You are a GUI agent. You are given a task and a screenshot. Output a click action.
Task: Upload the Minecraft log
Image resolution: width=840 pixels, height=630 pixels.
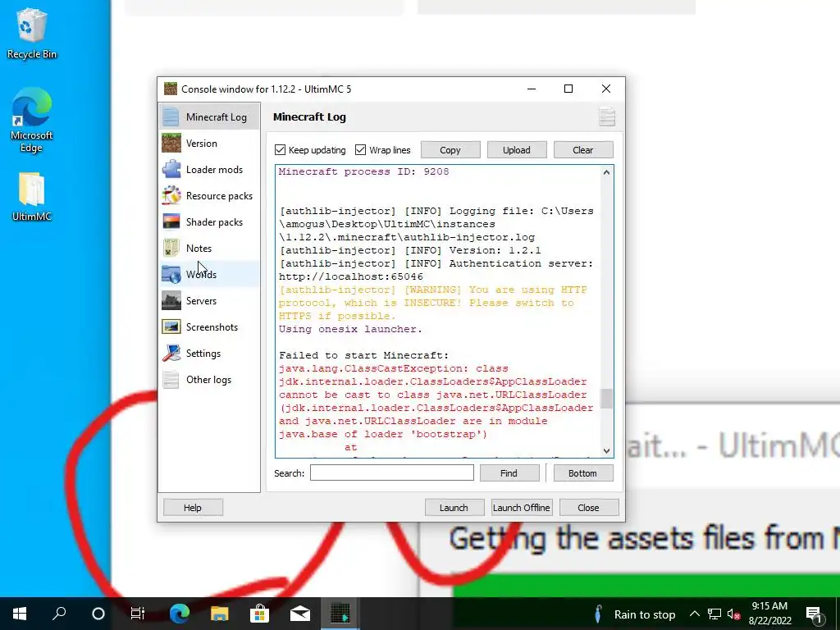517,150
